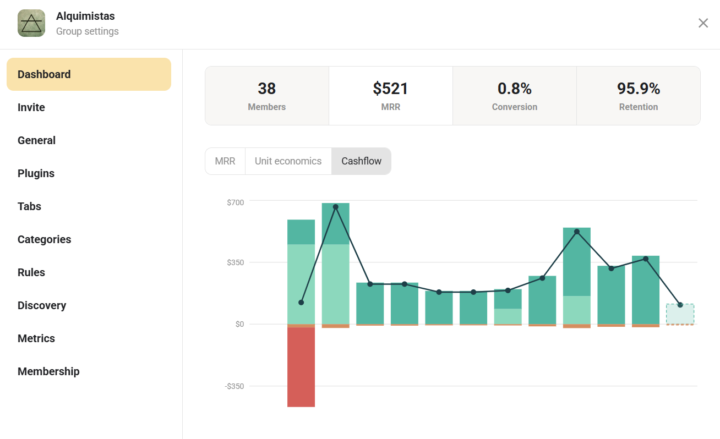This screenshot has height=439, width=720.
Task: Open the Tabs settings page
Action: (x=30, y=206)
